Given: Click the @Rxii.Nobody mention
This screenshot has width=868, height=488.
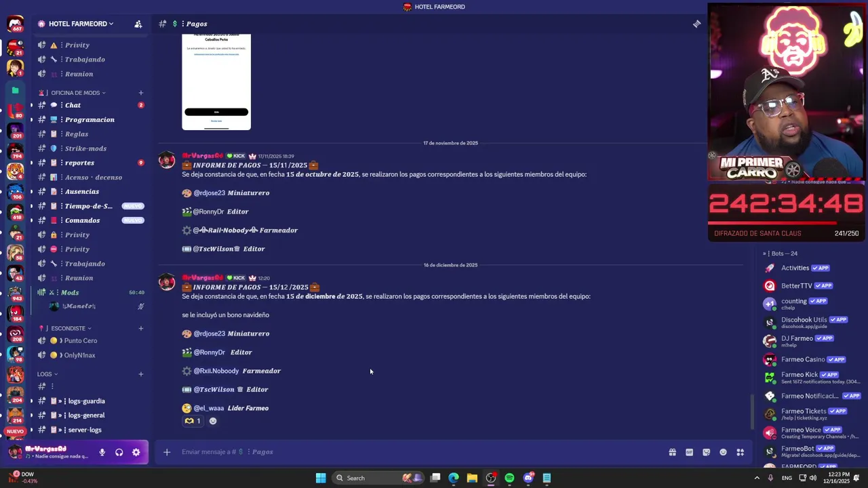Looking at the screenshot, I should click(x=216, y=371).
